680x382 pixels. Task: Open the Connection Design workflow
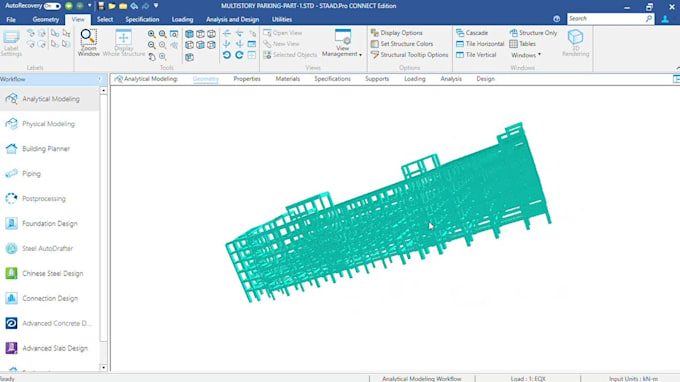click(50, 298)
